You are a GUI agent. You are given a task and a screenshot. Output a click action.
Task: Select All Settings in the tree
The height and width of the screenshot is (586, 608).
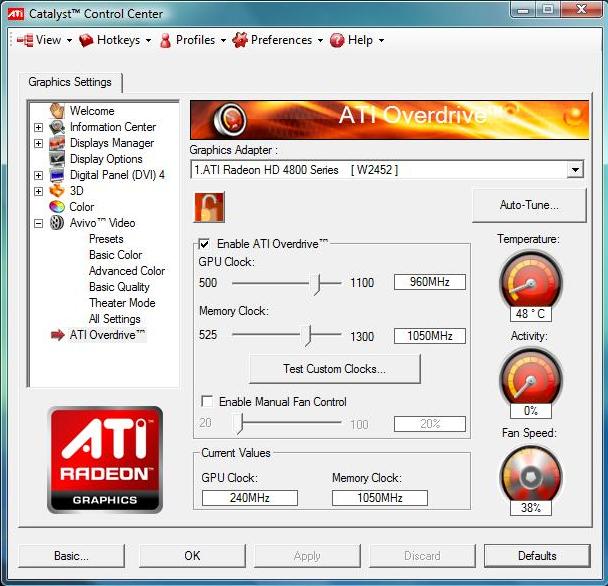click(115, 319)
